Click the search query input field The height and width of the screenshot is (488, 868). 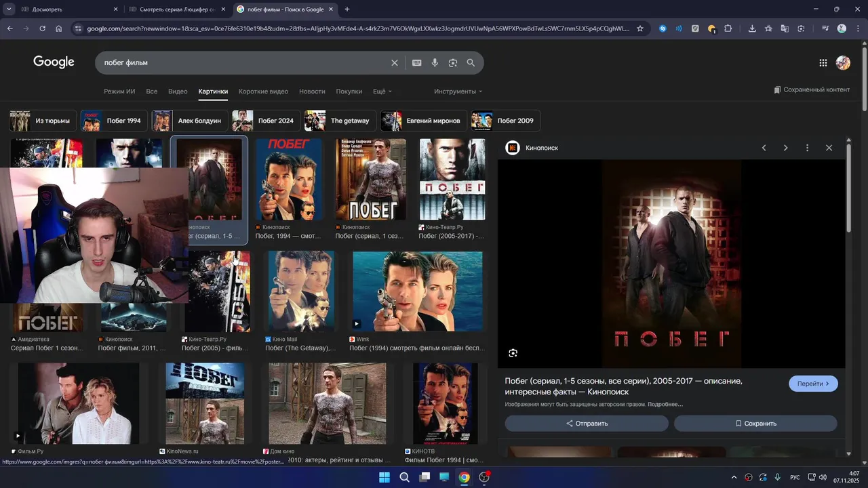pos(244,63)
